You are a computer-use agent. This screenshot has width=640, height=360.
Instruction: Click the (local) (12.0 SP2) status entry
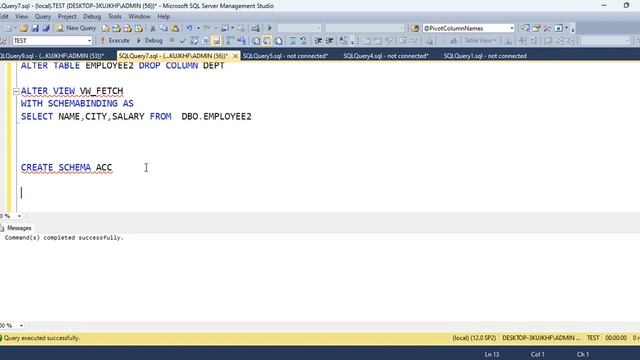coord(474,338)
